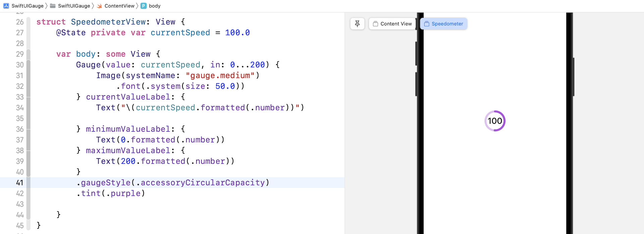Click the Swift file icon beside ContentView
The image size is (644, 234).
click(99, 6)
